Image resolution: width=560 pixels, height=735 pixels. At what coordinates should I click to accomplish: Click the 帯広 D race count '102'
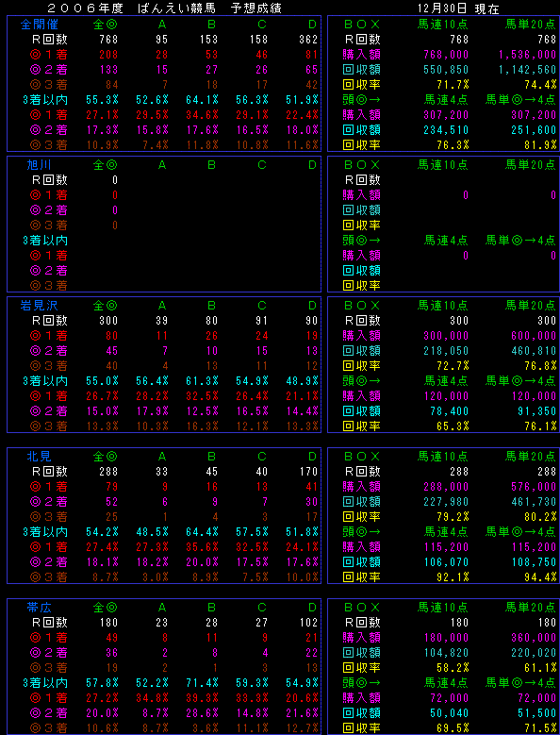point(308,623)
